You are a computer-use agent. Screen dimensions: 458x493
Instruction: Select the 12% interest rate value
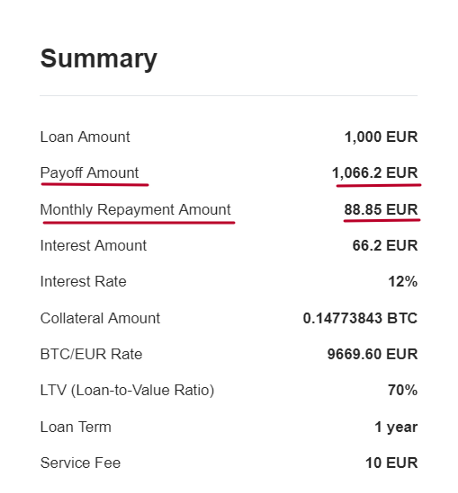coord(403,282)
